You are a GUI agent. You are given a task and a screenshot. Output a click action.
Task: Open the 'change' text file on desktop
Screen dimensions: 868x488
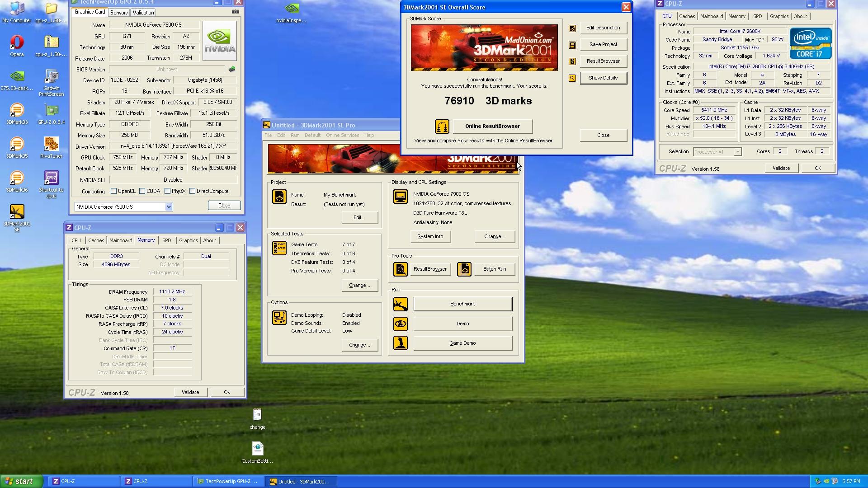point(257,419)
